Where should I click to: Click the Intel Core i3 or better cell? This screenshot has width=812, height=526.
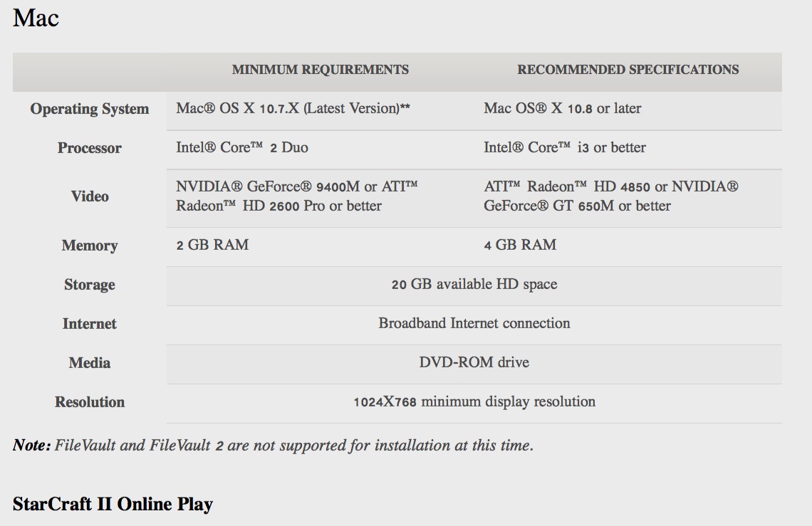[x=564, y=148]
